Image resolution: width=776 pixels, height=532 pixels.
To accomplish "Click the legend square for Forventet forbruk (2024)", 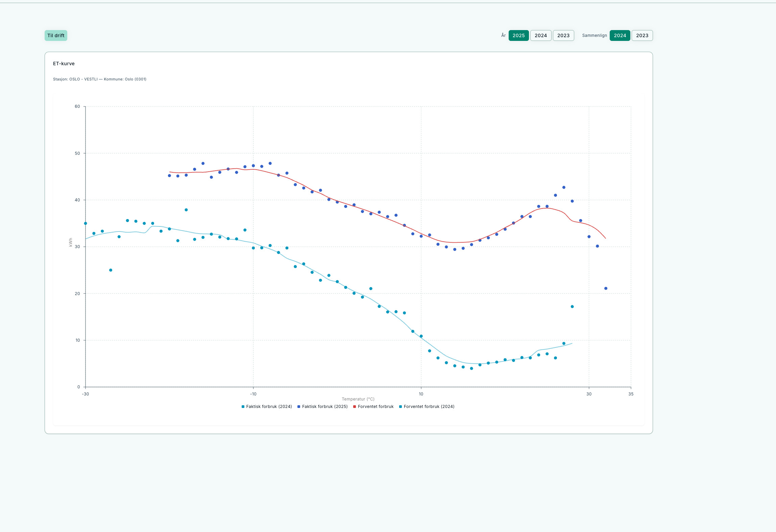I will 401,407.
